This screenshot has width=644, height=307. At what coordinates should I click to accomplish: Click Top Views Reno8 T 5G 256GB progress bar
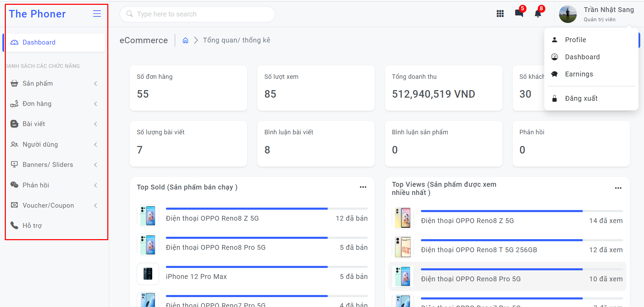522,240
